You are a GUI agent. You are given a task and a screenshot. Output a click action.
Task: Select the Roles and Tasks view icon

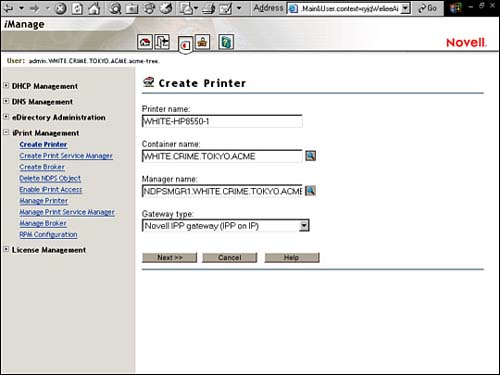pos(185,45)
